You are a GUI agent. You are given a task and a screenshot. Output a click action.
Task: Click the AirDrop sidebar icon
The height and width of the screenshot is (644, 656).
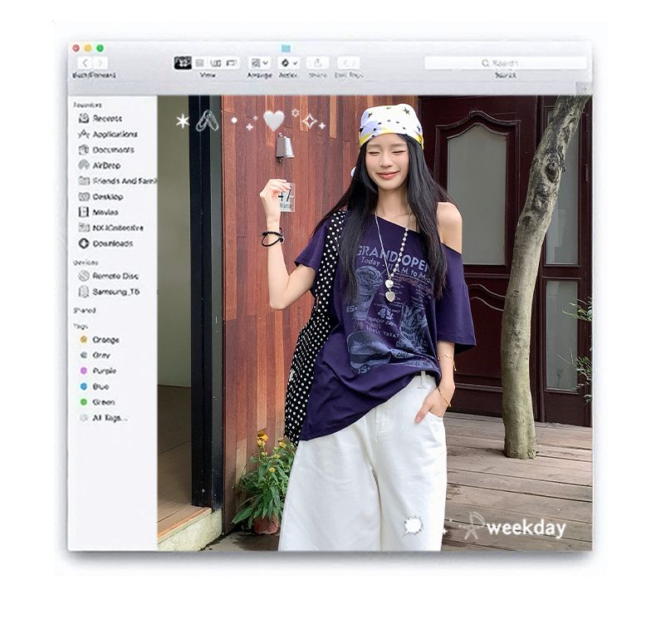[84, 165]
